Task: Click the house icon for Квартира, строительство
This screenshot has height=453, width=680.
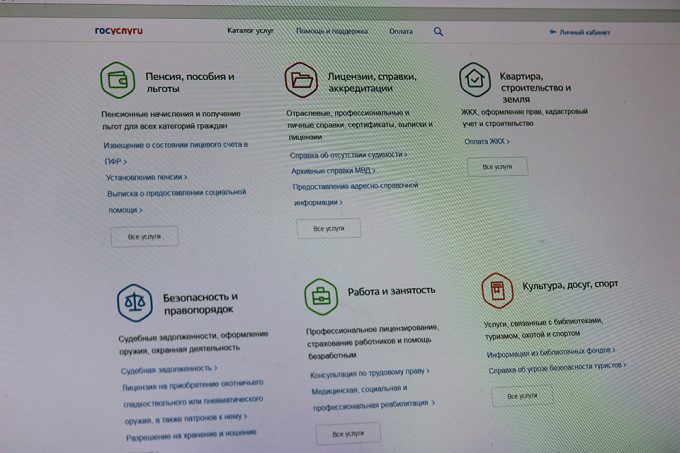Action: (x=475, y=79)
